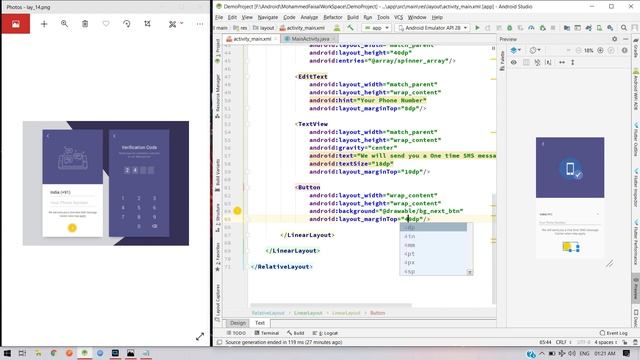This screenshot has height=360, width=640.
Task: Toggle the view options eye in Preview
Action: (x=514, y=62)
